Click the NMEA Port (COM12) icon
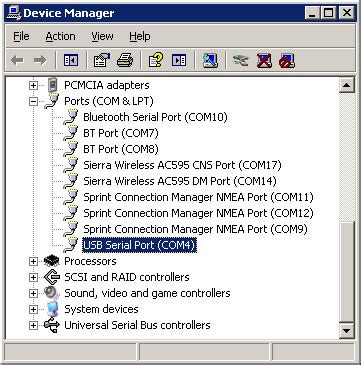The height and width of the screenshot is (365, 361). tap(71, 213)
